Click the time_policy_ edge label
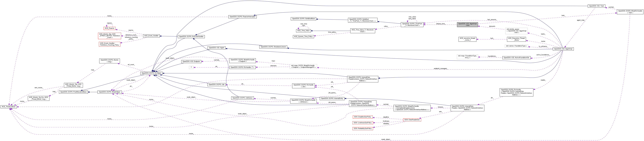 point(332,32)
